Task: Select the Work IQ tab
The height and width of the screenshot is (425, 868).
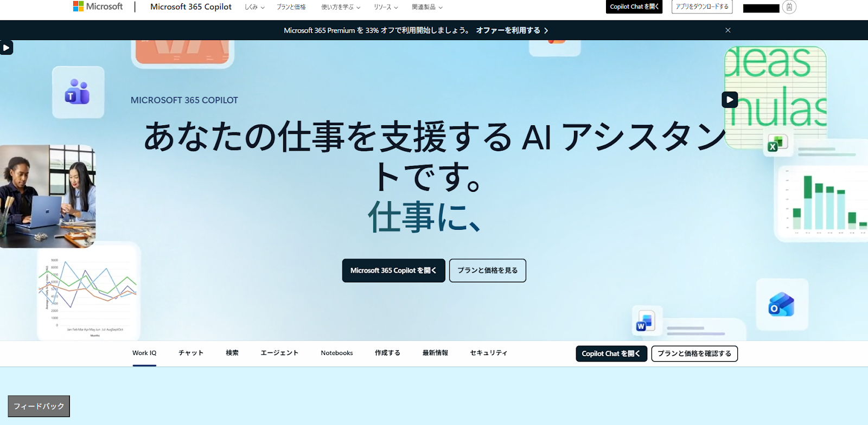Action: (x=144, y=353)
